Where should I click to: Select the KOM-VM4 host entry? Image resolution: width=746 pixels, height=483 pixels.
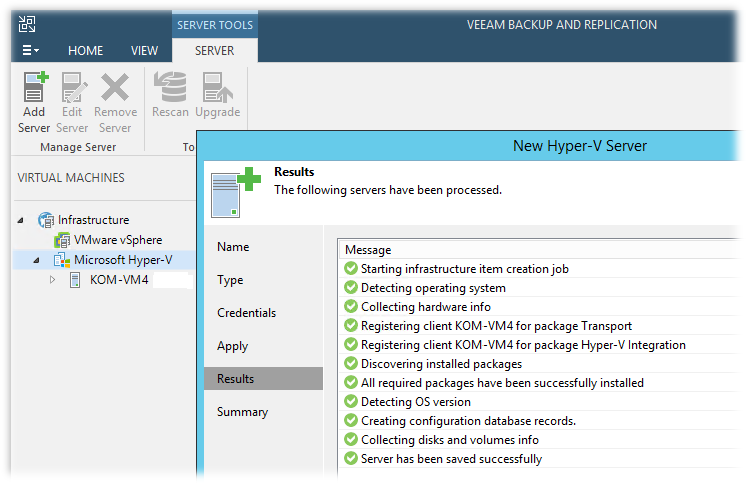pos(119,280)
